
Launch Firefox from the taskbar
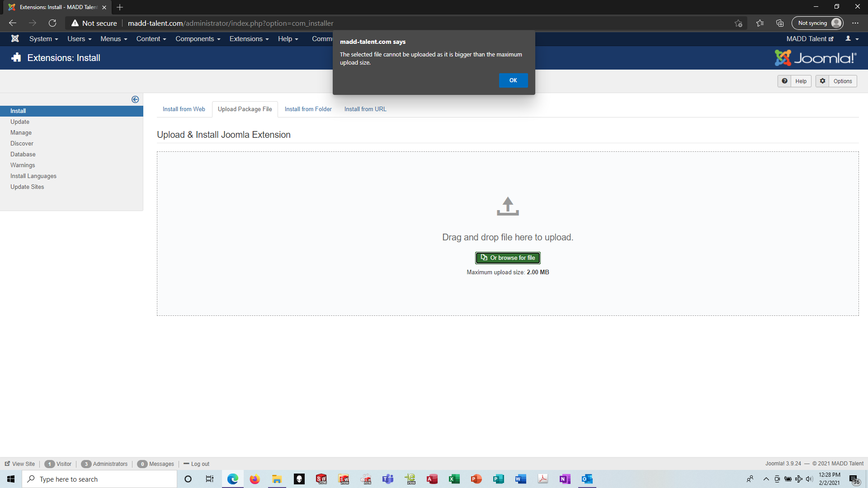tap(255, 479)
